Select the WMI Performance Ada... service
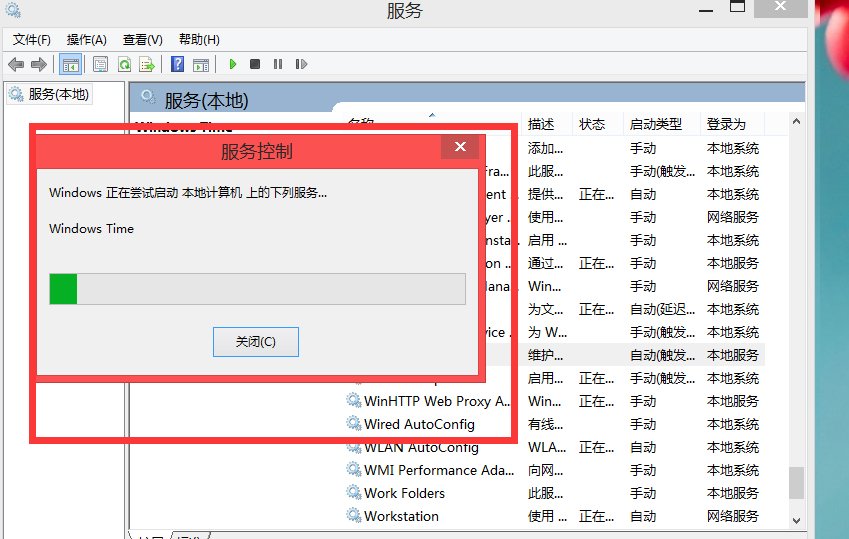Viewport: 849px width, 539px height. pos(439,470)
